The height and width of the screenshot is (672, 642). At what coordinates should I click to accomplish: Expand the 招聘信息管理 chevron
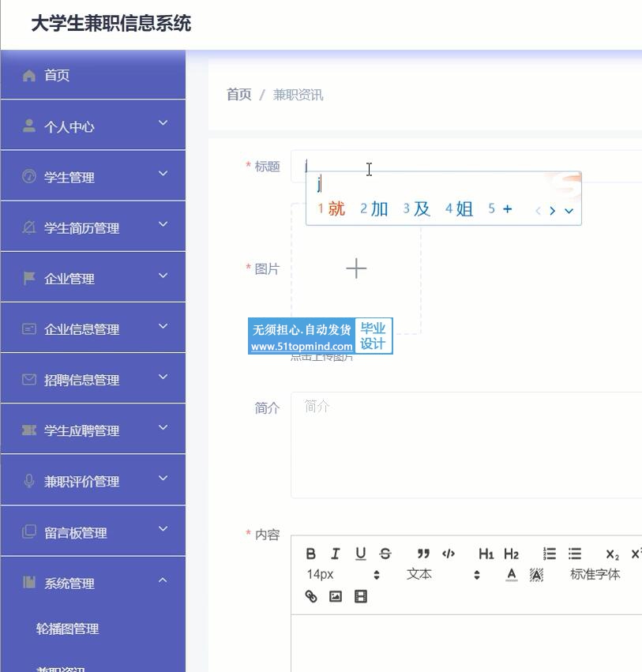coord(163,377)
